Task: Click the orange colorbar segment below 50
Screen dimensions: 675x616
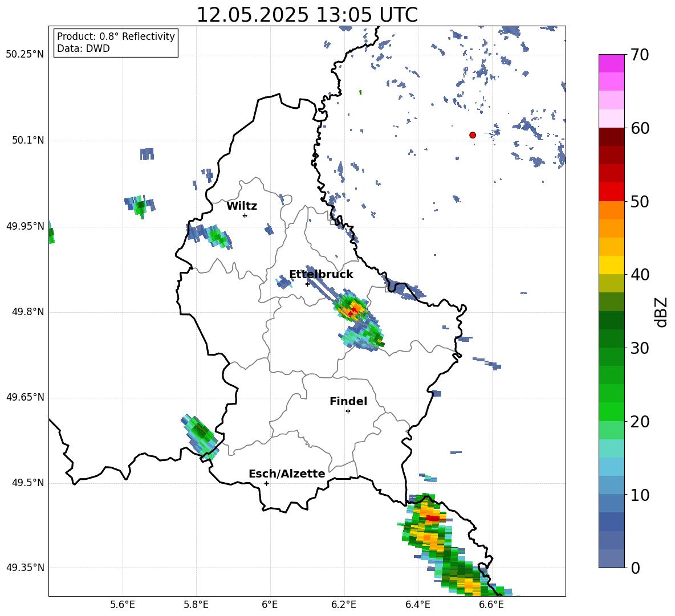Action: 611,210
